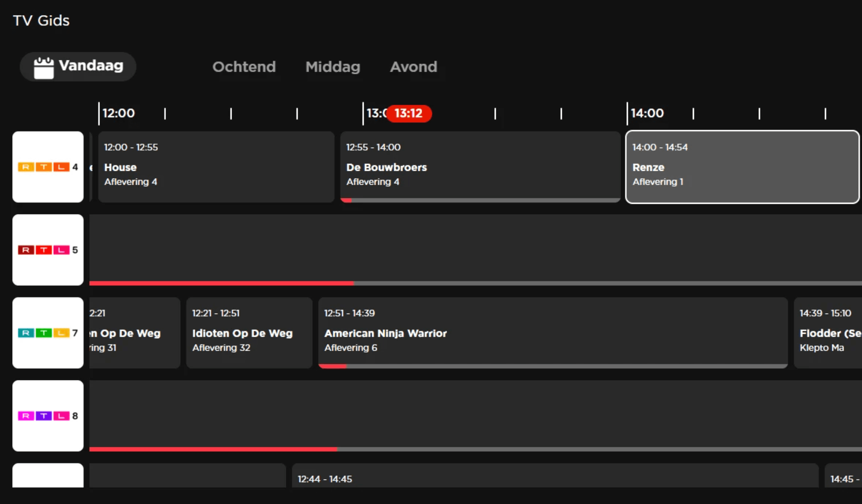Switch to the Ochtend tab

244,66
